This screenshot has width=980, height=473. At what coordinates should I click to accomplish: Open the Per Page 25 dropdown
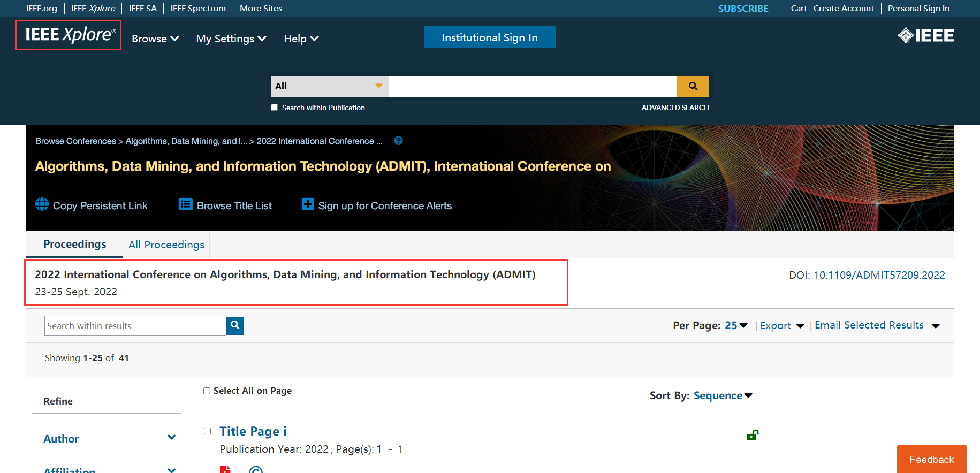[x=736, y=325]
